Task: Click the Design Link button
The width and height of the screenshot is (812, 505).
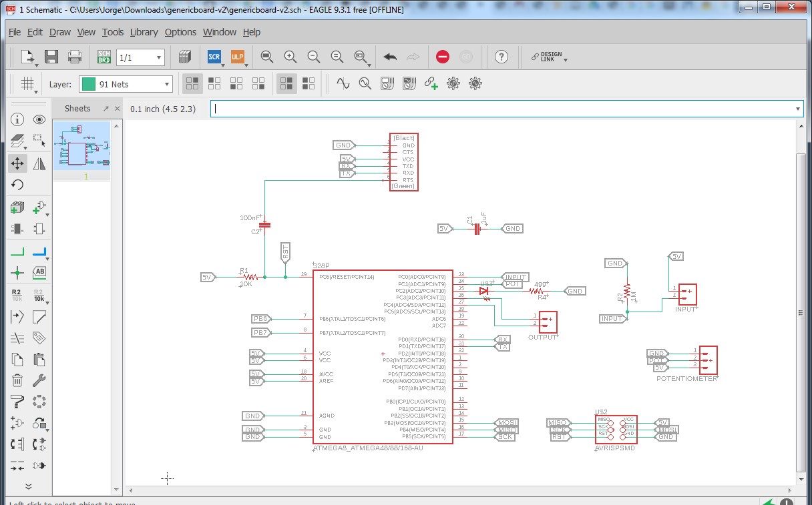Action: tap(550, 57)
